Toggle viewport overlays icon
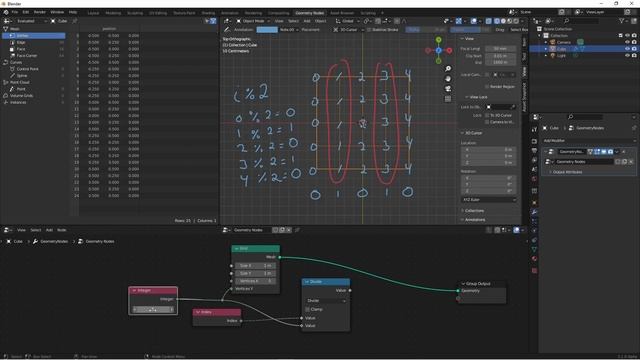 (473, 21)
